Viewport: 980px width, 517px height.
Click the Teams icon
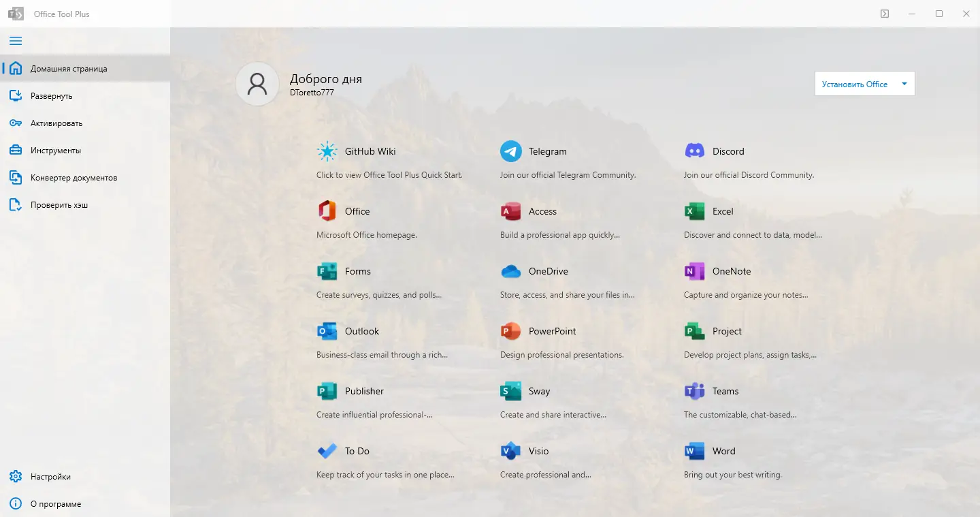[695, 391]
